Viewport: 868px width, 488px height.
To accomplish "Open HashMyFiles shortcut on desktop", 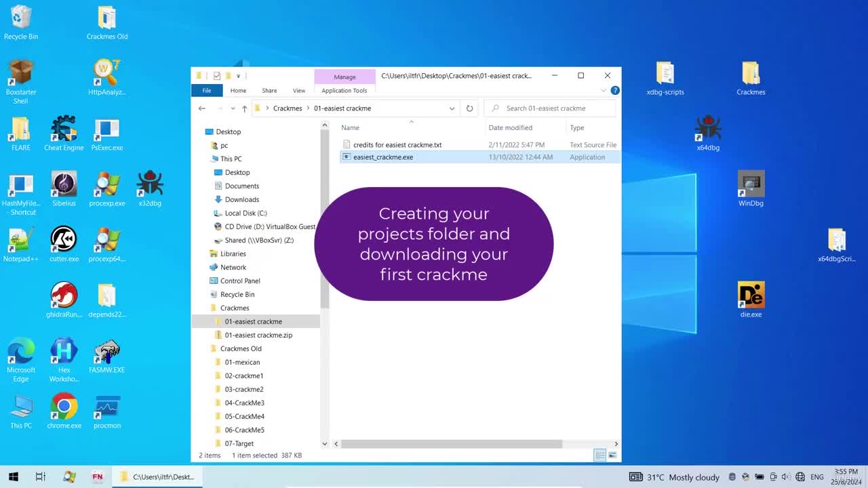I will 21,193.
